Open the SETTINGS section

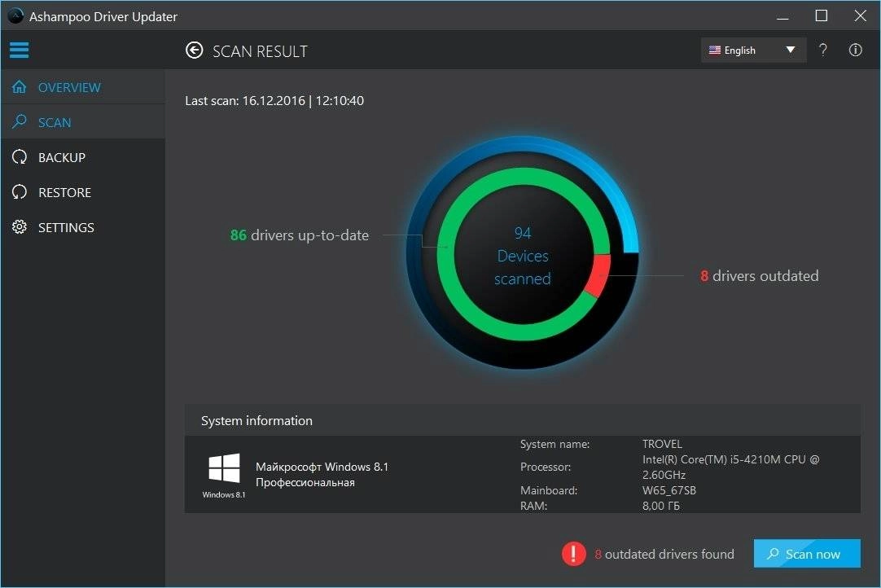pyautogui.click(x=83, y=228)
